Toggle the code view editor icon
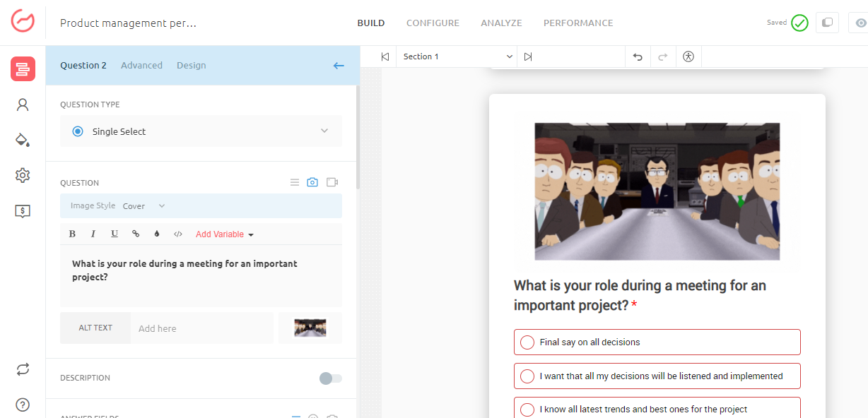 (x=178, y=234)
